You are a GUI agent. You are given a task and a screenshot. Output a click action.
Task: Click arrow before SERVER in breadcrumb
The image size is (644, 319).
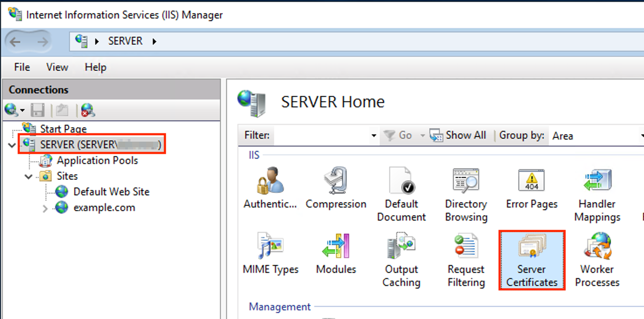pos(98,42)
